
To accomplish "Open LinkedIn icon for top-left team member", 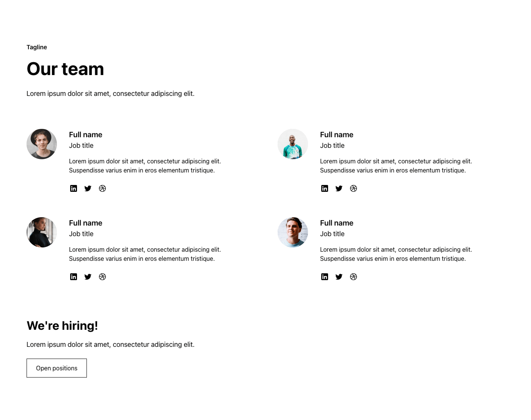I will click(x=73, y=188).
